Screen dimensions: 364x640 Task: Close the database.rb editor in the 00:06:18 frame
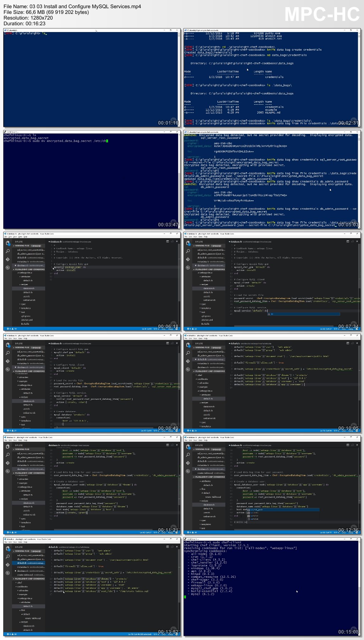click(x=177, y=241)
